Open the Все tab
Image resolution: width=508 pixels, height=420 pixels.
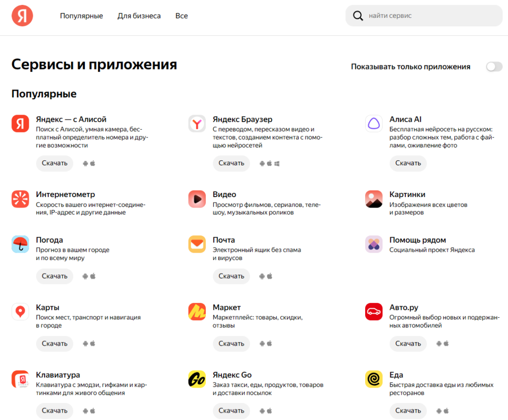(182, 15)
